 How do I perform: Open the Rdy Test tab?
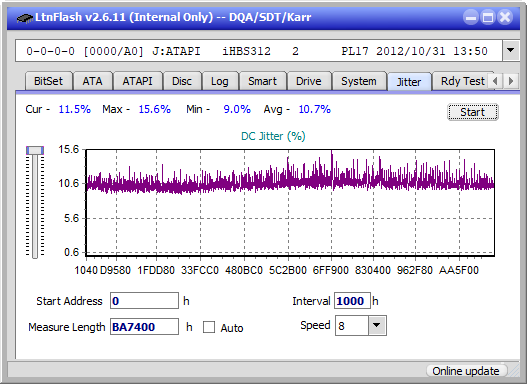(x=462, y=81)
